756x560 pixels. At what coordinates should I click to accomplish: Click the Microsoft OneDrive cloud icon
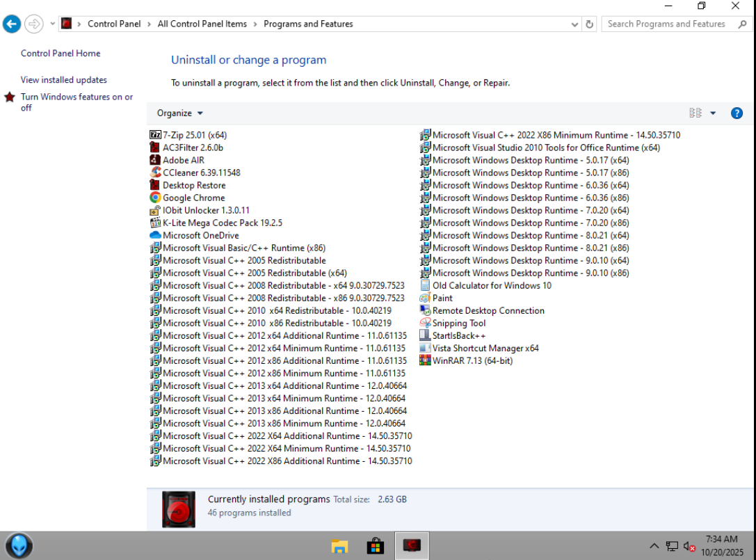(155, 235)
